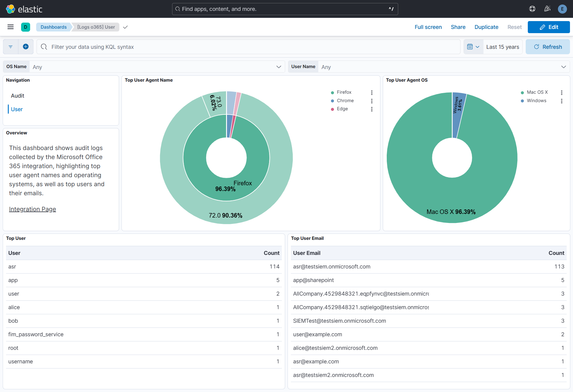The width and height of the screenshot is (573, 392).
Task: Click the 'D' dashboard space badge
Action: (x=26, y=27)
